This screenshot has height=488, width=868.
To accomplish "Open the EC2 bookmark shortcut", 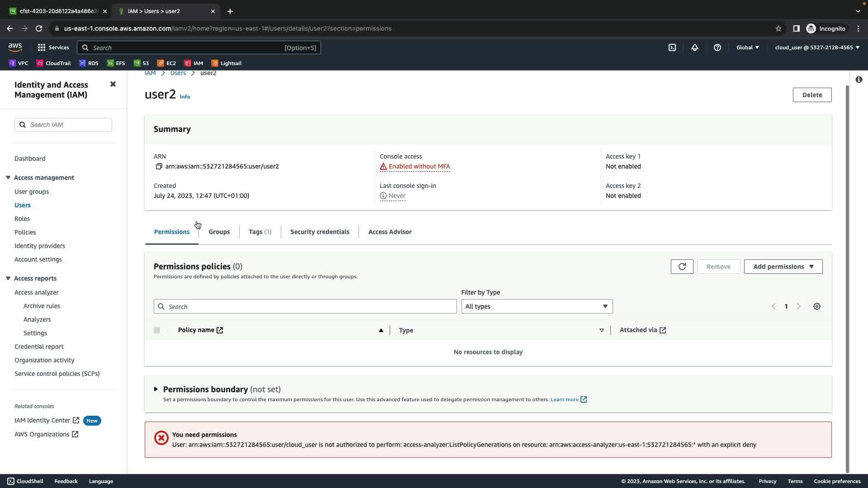I will point(166,63).
